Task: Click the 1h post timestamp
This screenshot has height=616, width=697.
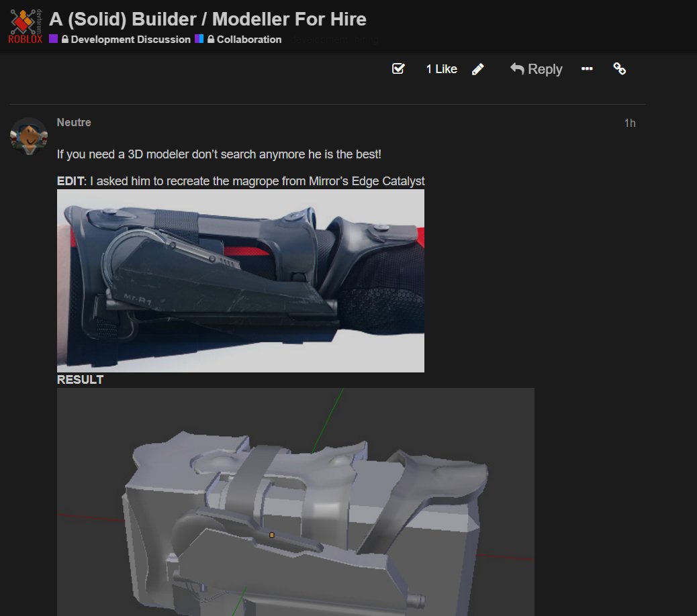Action: (x=629, y=123)
